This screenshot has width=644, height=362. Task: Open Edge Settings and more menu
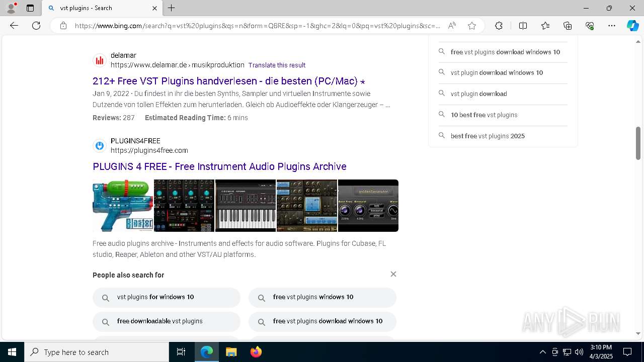pos(612,26)
